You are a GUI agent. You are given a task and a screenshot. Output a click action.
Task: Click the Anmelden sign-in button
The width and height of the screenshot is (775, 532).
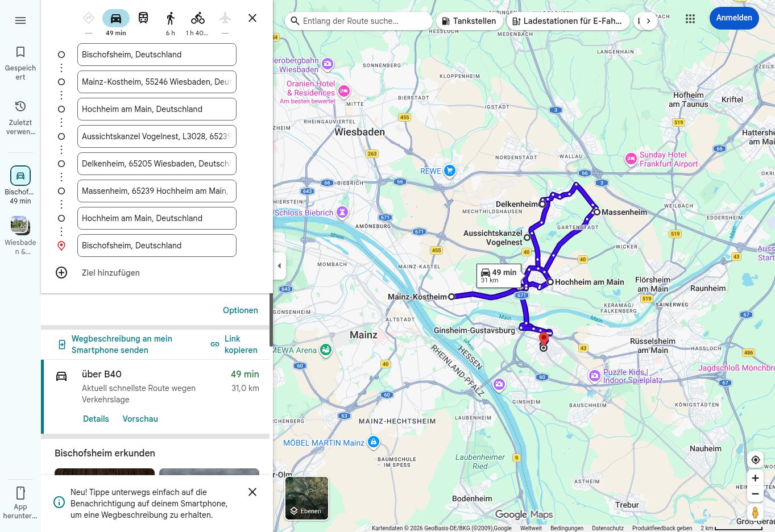pos(734,18)
